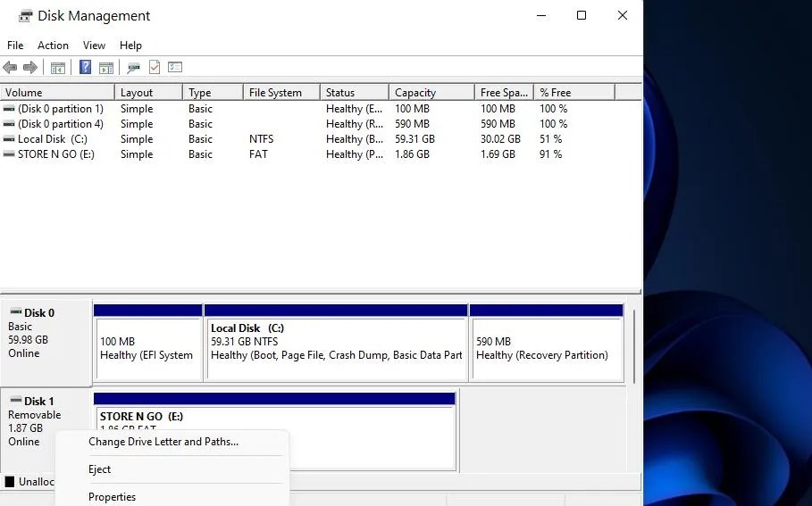Click drive icon beside Local Disk (C:)
The width and height of the screenshot is (812, 506).
tap(9, 139)
